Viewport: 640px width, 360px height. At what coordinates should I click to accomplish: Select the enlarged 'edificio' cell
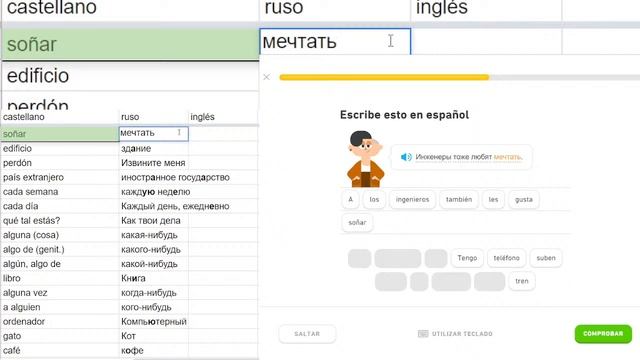[x=130, y=76]
